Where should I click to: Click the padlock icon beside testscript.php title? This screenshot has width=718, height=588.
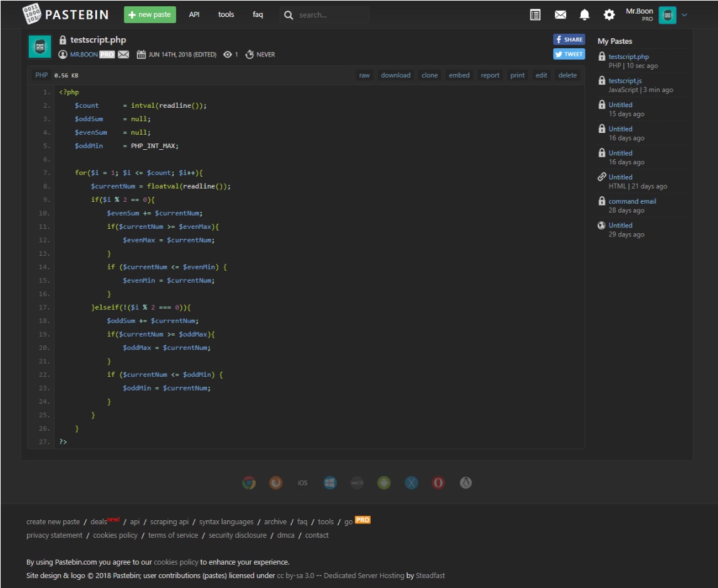click(61, 39)
